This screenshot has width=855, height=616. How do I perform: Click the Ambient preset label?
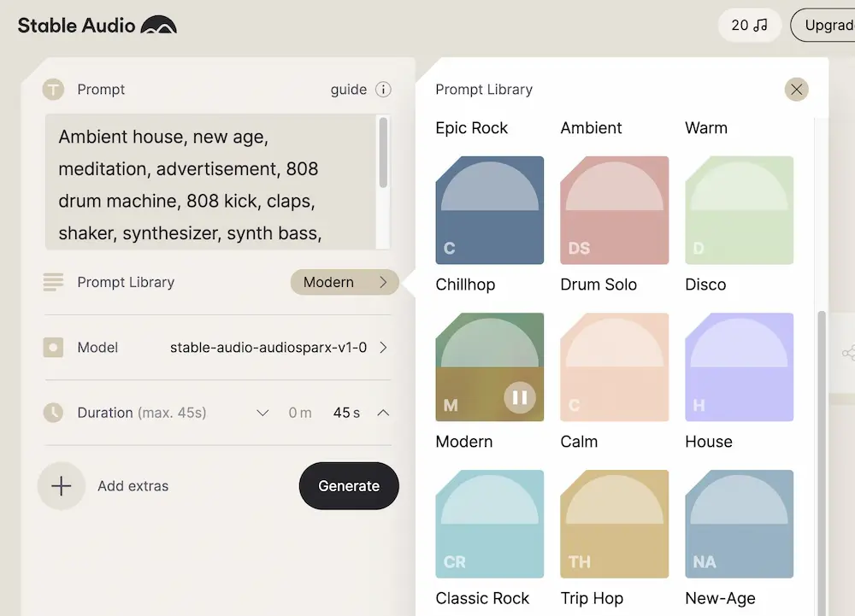pos(591,128)
